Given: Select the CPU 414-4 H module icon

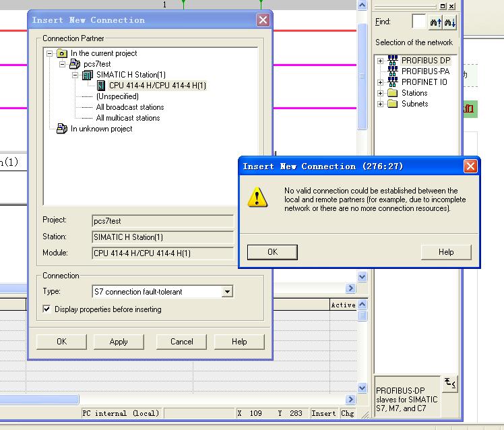Looking at the screenshot, I should pyautogui.click(x=101, y=86).
